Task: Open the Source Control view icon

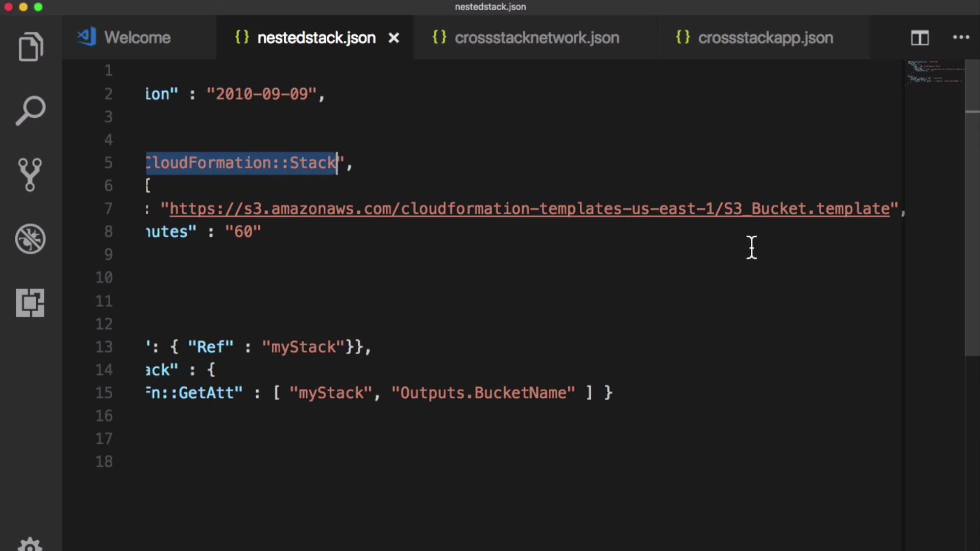Action: 30,174
